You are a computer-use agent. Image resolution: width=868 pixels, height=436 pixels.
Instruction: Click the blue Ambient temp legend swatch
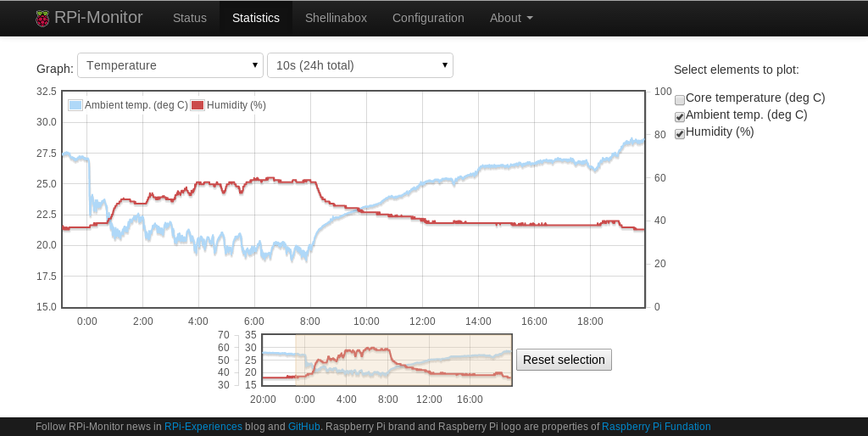(75, 105)
